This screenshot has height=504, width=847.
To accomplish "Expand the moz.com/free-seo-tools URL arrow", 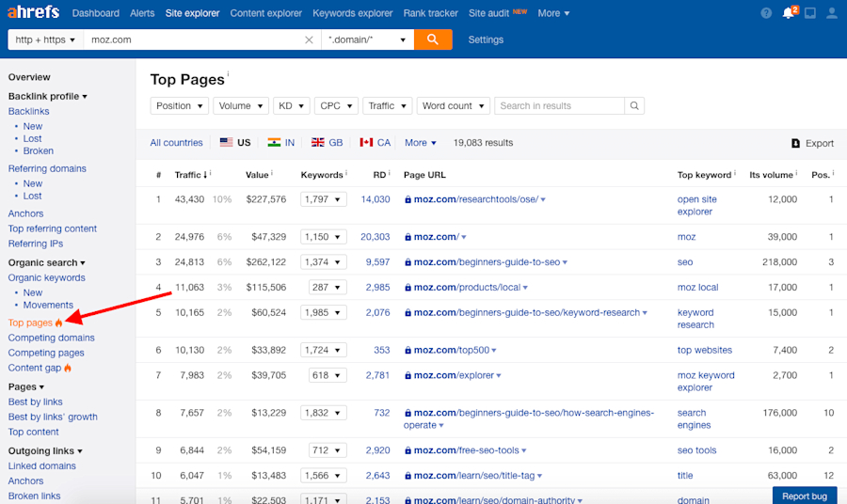I will coord(524,451).
